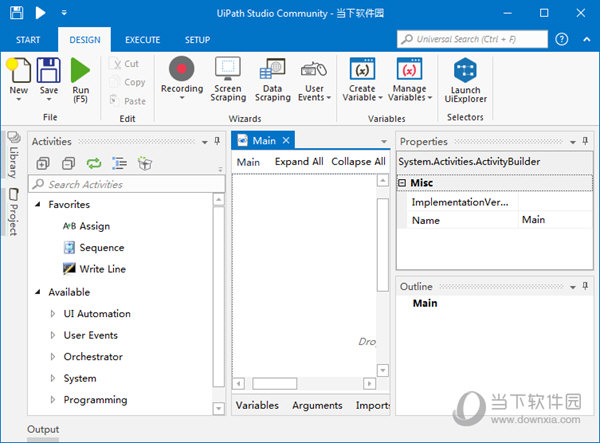
Task: Launch the Data Scraping wizard
Action: point(273,80)
